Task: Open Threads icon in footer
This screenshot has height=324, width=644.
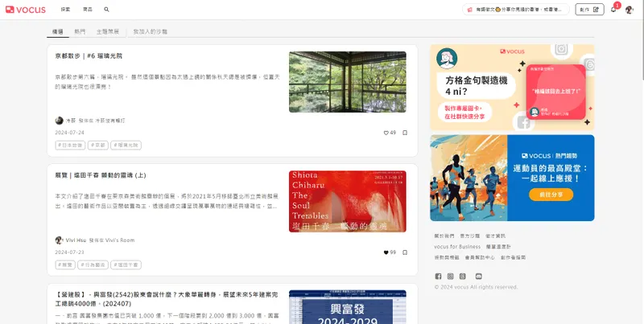Action: pos(463,277)
